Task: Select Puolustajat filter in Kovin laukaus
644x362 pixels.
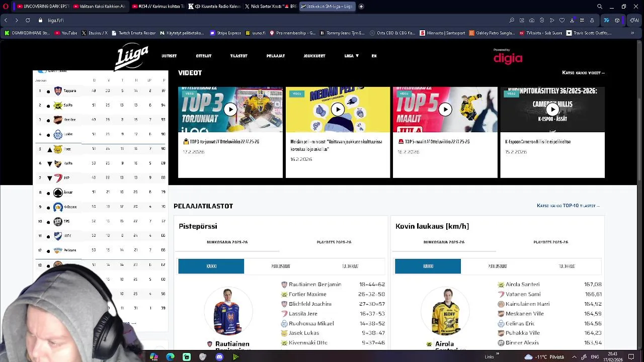Action: (498, 266)
